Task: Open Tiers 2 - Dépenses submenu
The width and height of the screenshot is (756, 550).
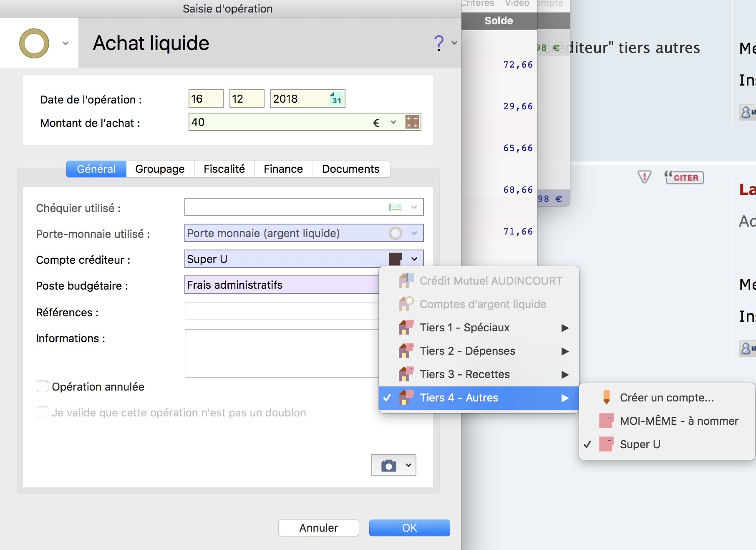Action: [479, 351]
